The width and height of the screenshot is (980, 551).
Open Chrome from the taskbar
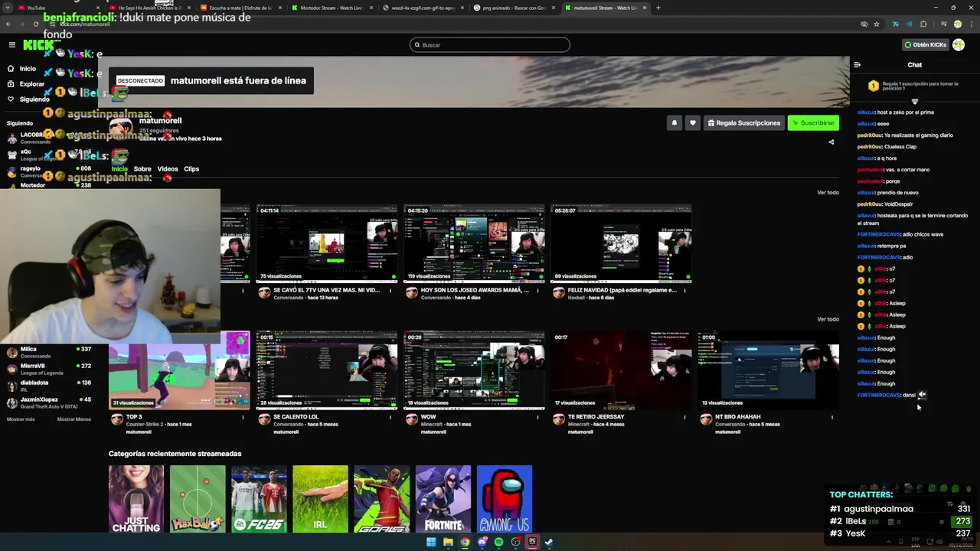[x=465, y=543]
